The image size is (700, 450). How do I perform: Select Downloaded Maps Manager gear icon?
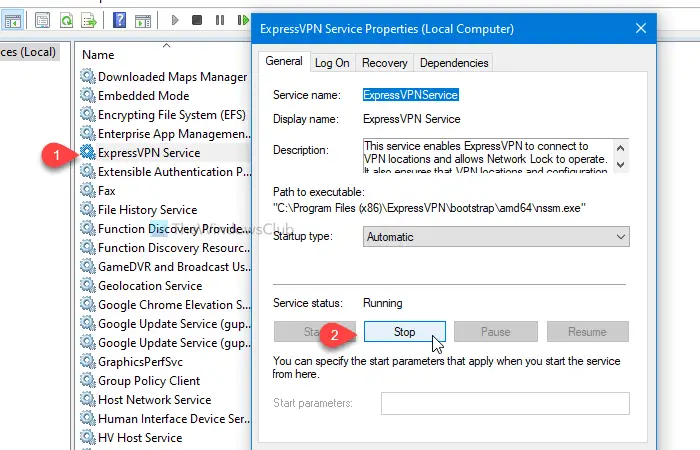click(88, 76)
